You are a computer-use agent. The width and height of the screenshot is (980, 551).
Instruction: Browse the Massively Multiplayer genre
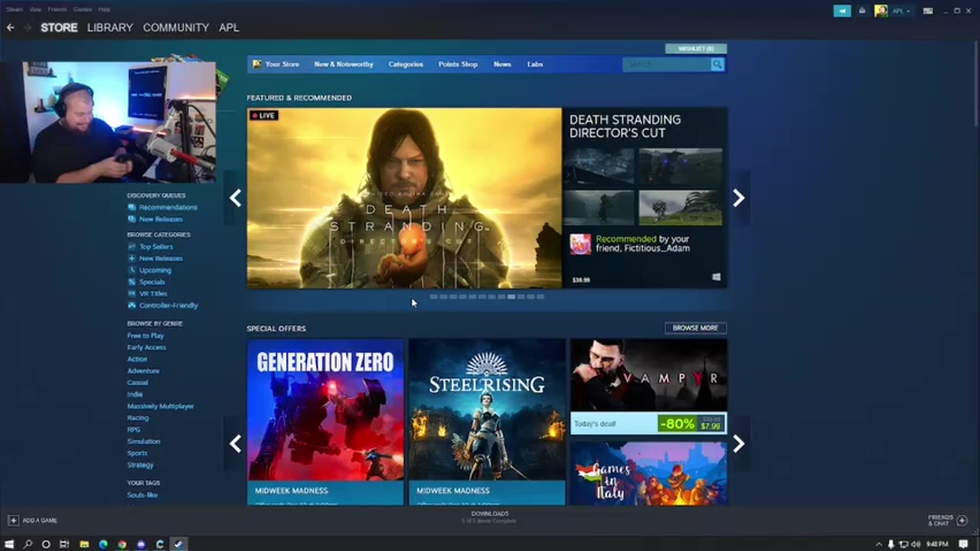click(161, 406)
